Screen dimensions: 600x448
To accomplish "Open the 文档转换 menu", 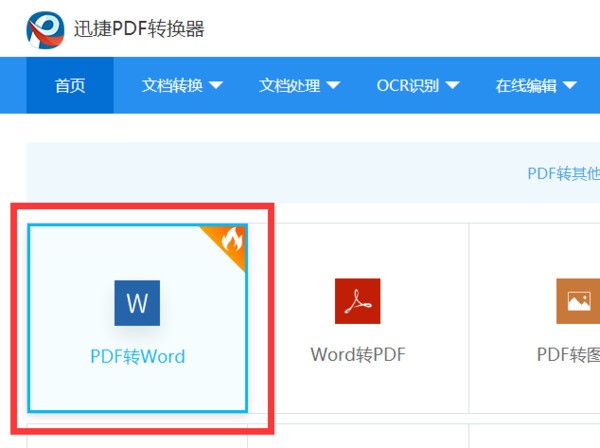I will pyautogui.click(x=172, y=85).
